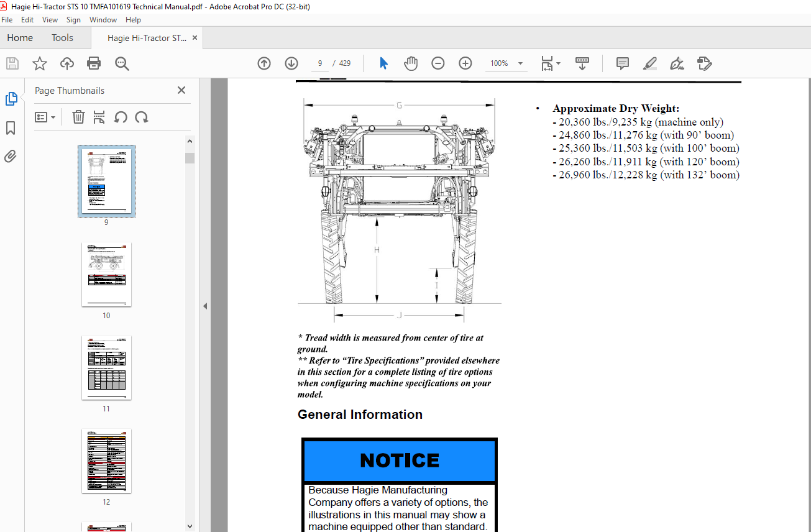Screen dimensions: 811x532
Task: Click the '25,360 lbs./11,503 kg' weight line
Action: pyautogui.click(x=646, y=148)
